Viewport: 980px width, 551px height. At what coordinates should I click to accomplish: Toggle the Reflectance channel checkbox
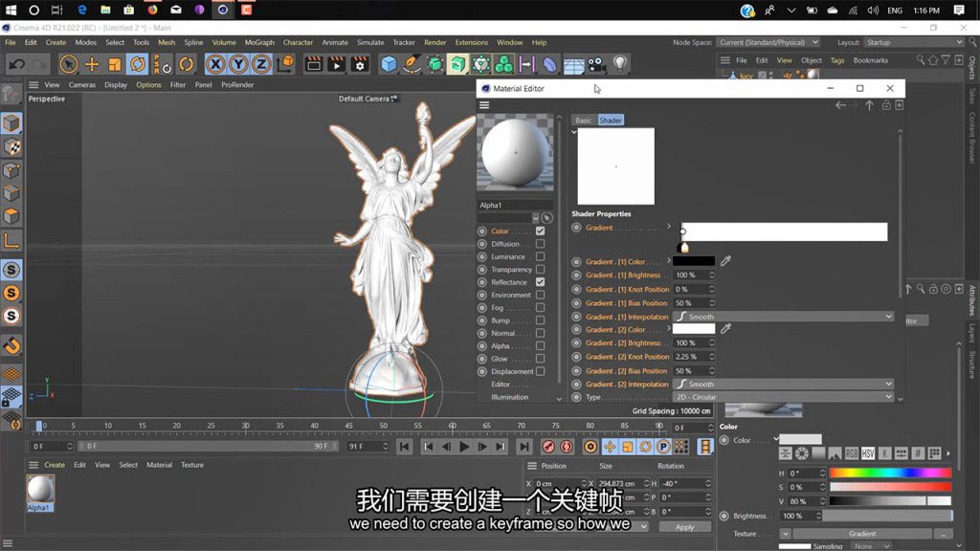[x=540, y=282]
